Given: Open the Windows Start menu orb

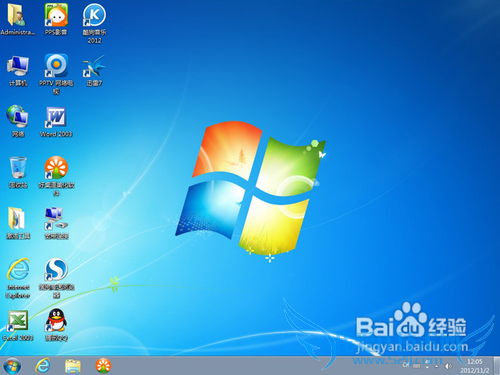Looking at the screenshot, I should click(13, 366).
